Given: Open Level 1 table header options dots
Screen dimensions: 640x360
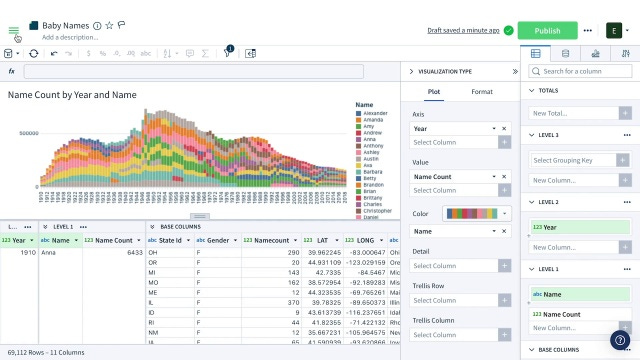Looking at the screenshot, I should [x=83, y=227].
